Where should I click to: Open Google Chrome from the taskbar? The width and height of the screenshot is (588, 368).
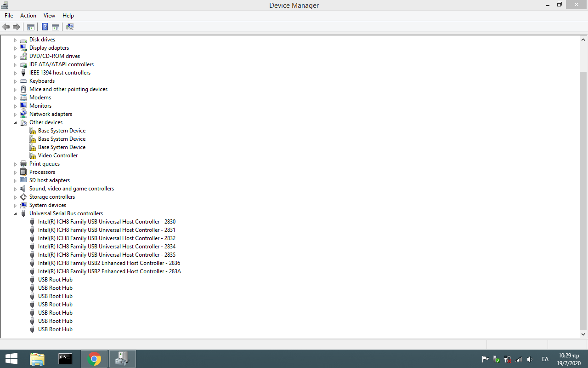click(x=94, y=359)
